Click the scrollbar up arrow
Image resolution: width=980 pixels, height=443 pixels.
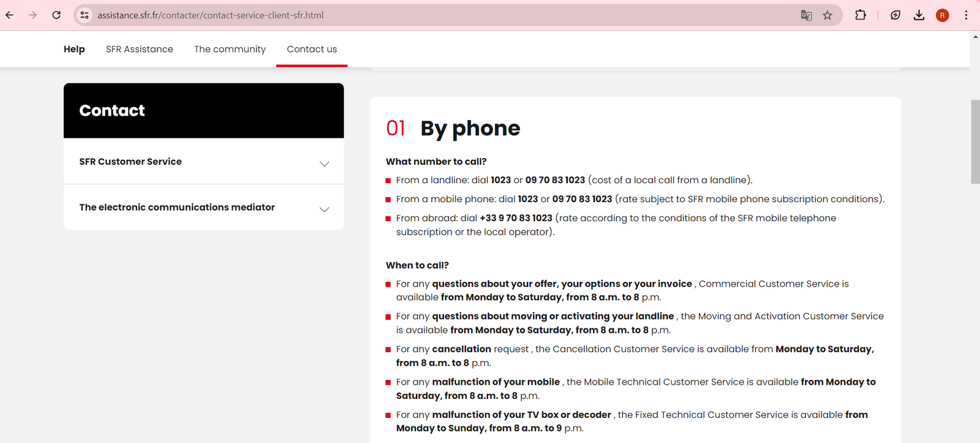(975, 36)
